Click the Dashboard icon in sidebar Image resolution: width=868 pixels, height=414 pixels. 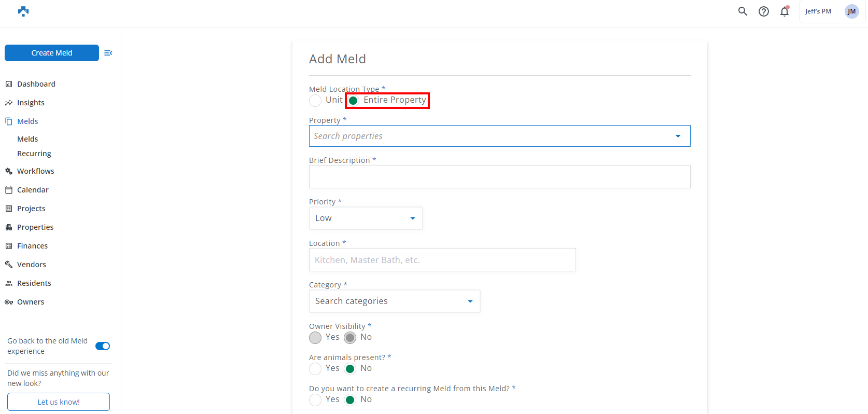point(9,84)
